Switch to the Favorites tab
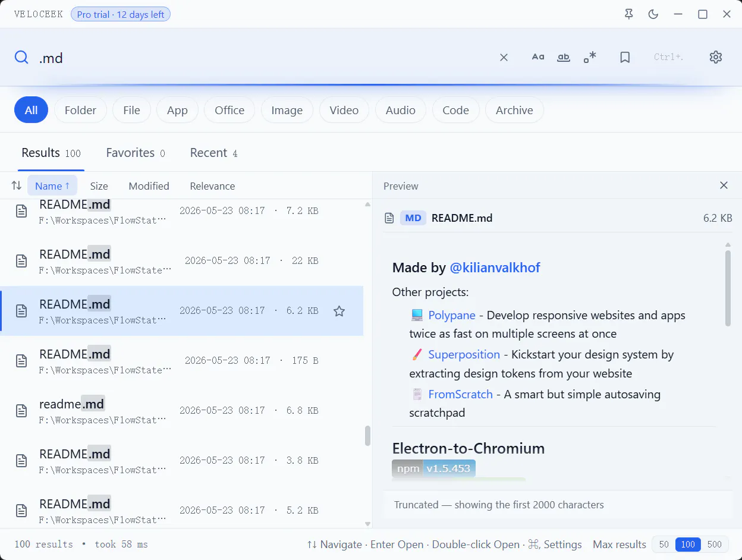The image size is (742, 560). (136, 153)
